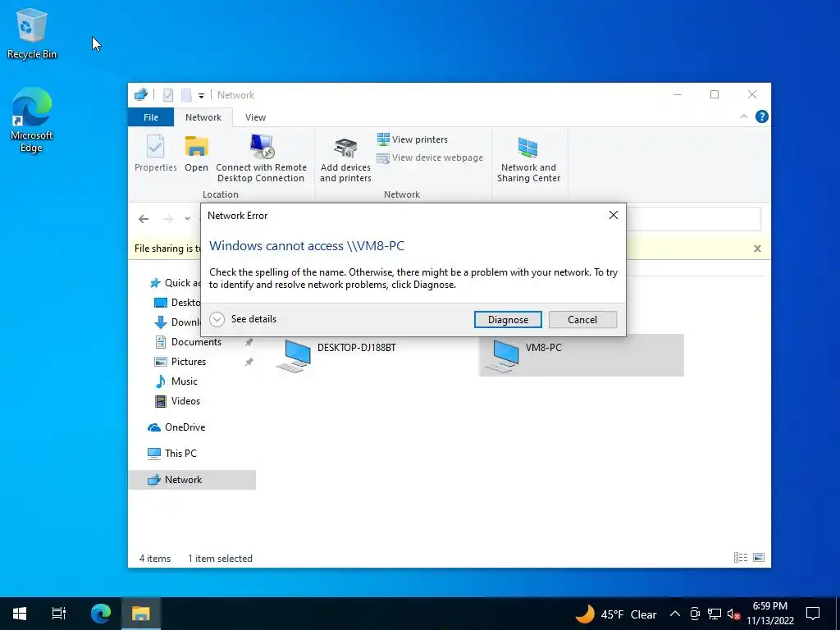Viewport: 840px width, 630px height.
Task: Switch to the View ribbon tab
Action: click(255, 116)
